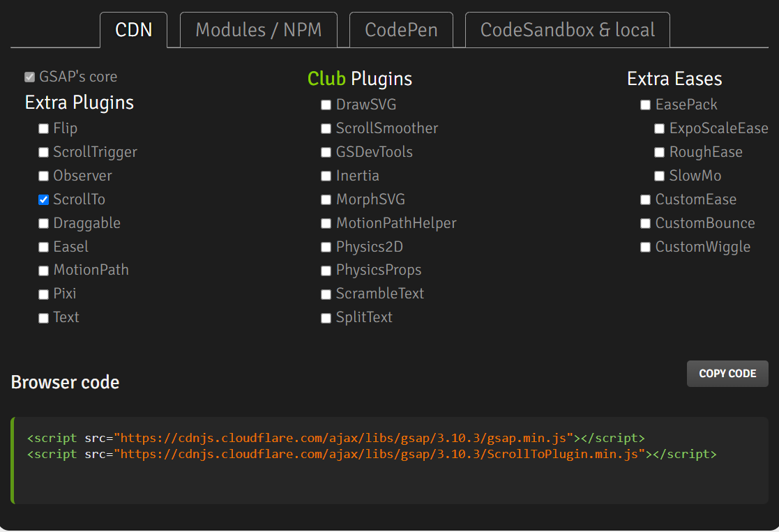The width and height of the screenshot is (779, 532).
Task: Click the Browser code heading
Action: [x=65, y=382]
